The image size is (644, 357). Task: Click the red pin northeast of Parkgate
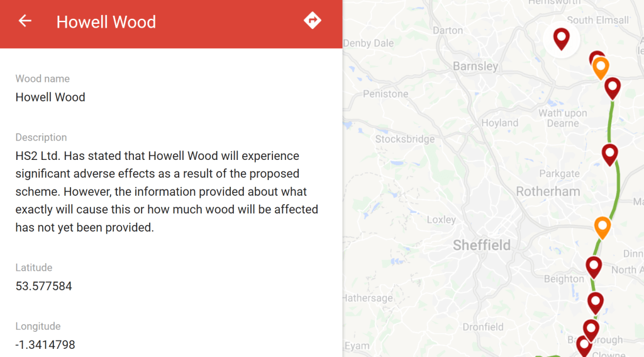click(x=609, y=153)
